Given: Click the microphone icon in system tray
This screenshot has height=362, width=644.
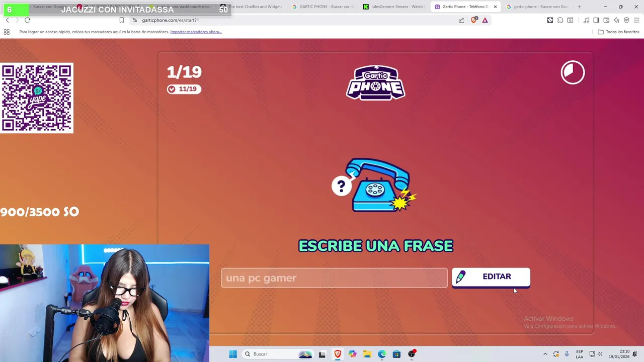Looking at the screenshot, I should (567, 354).
